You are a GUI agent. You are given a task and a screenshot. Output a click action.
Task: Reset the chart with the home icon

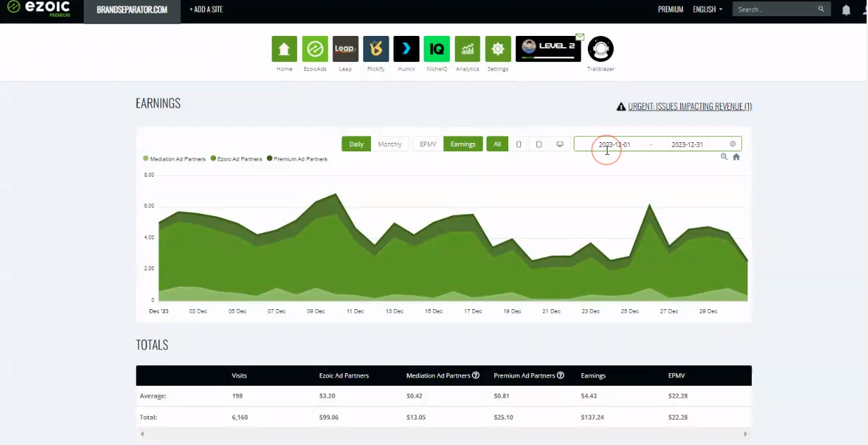tap(736, 157)
